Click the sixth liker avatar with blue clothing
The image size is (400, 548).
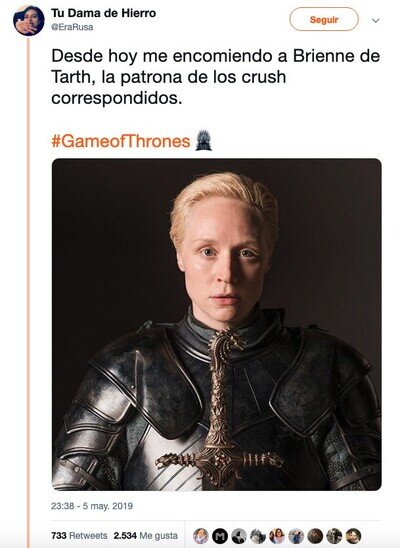[296, 536]
